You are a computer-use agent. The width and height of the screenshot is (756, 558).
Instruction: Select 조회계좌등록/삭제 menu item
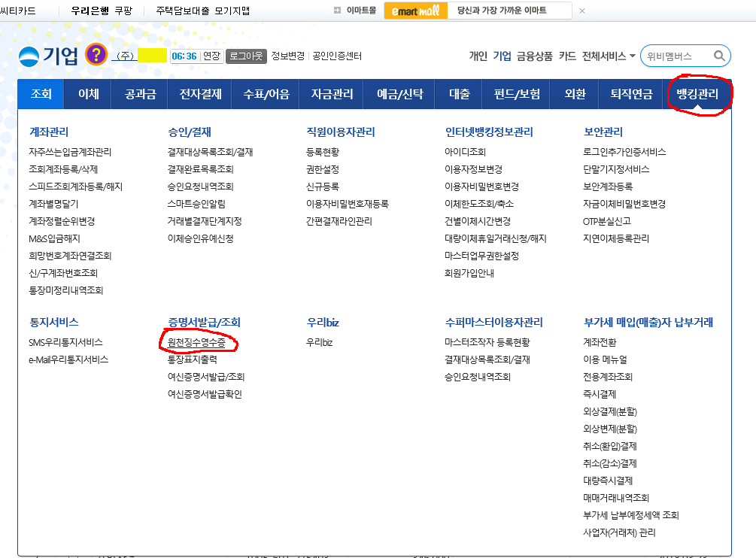pyautogui.click(x=63, y=170)
